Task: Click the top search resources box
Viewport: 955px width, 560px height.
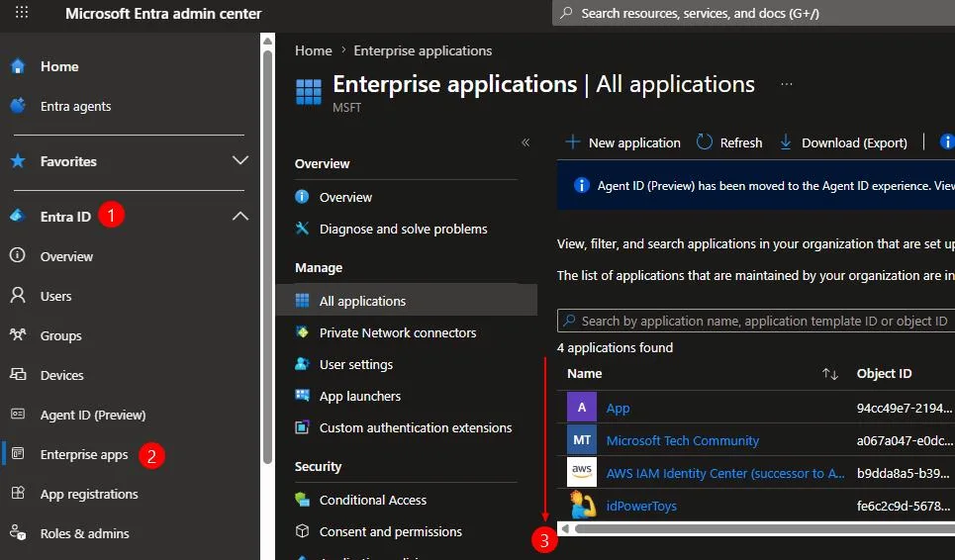Action: coord(753,13)
